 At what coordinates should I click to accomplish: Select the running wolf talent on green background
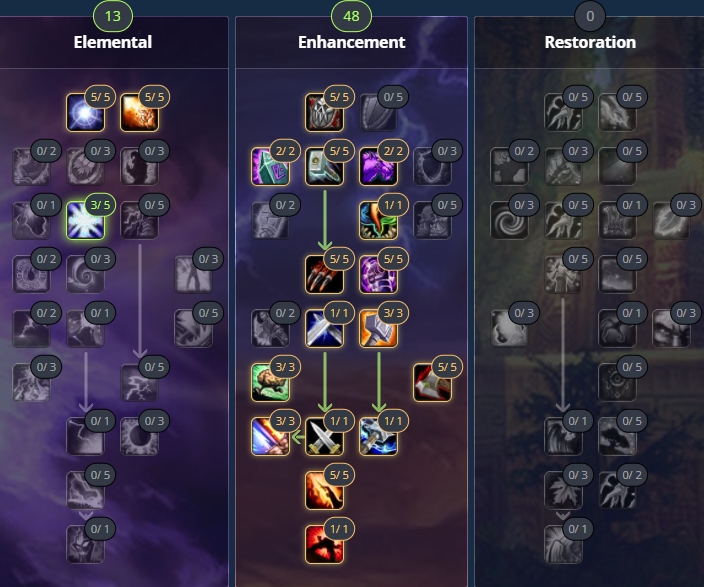[270, 382]
